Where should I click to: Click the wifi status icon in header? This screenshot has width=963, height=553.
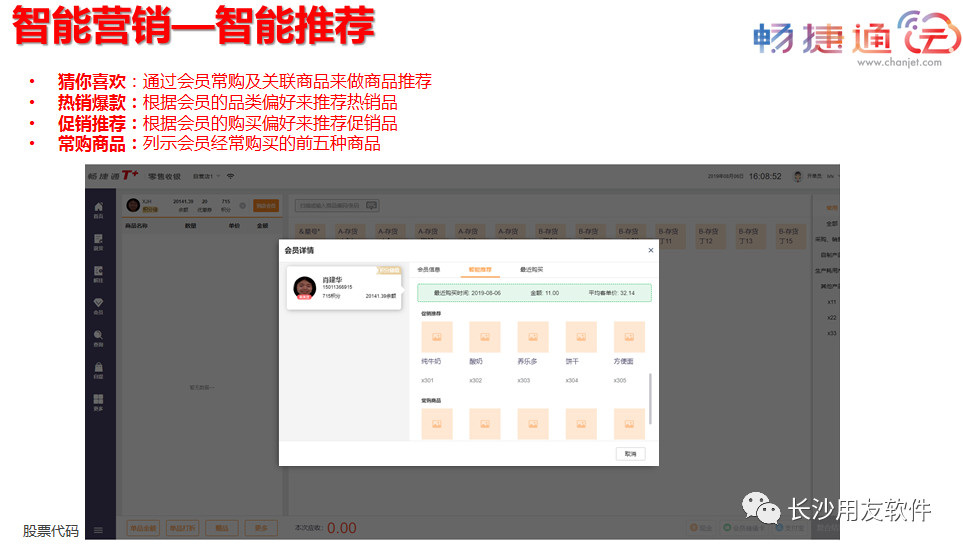231,176
